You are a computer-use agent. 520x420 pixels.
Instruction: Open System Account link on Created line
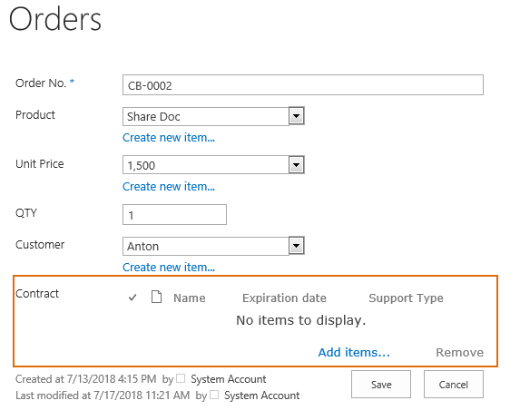click(x=228, y=379)
